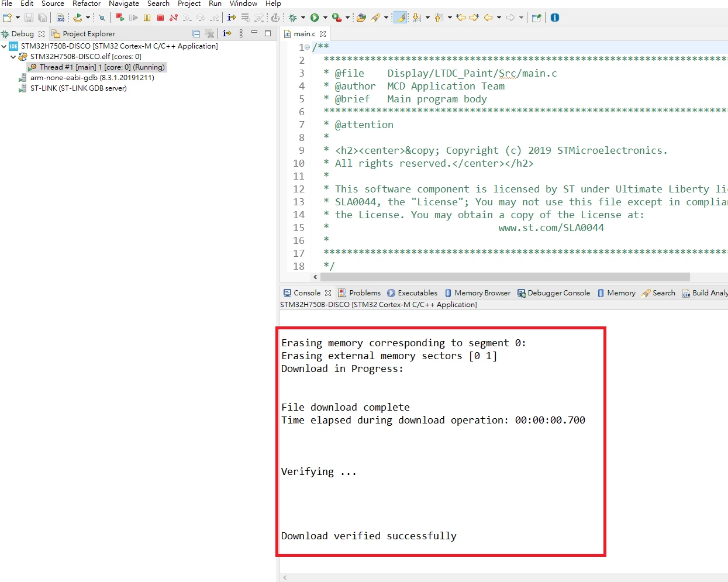Click the red Terminate debug session icon

click(160, 18)
